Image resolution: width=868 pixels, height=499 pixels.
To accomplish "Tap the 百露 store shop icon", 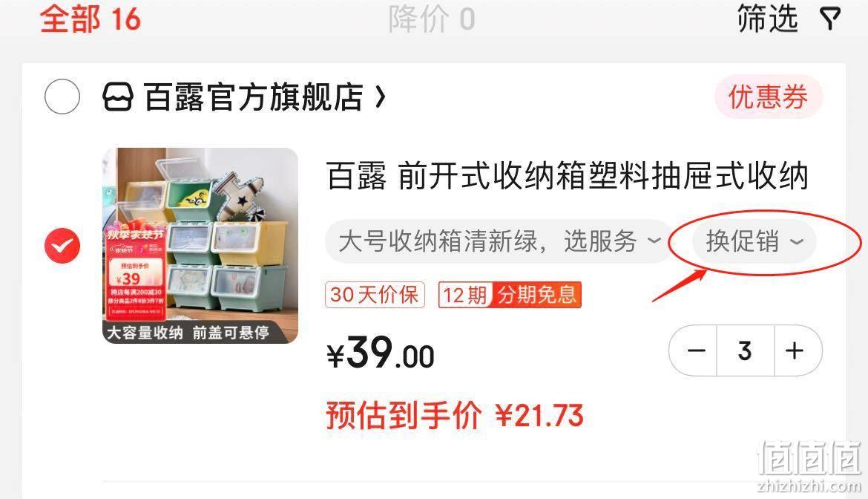I will 118,97.
